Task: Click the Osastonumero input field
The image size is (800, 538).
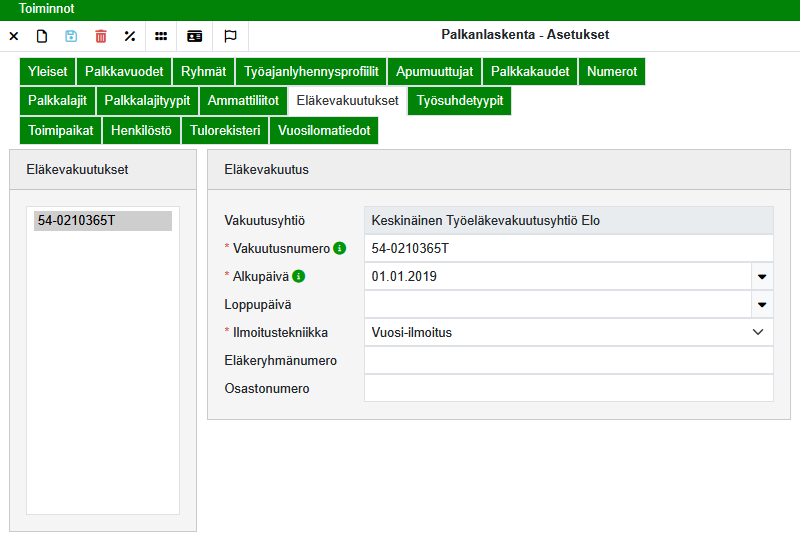Action: point(568,388)
